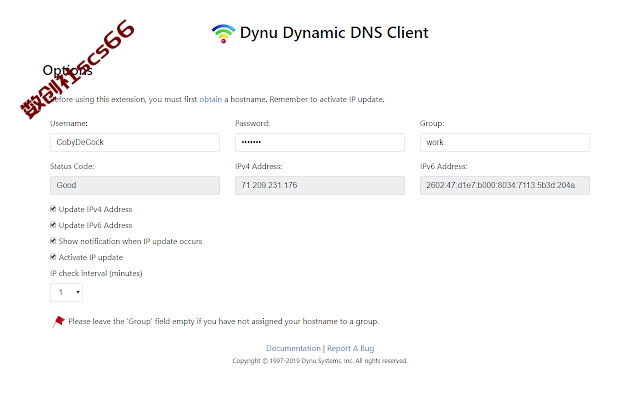Click the Dynu Dynamic DNS Client title

(334, 33)
